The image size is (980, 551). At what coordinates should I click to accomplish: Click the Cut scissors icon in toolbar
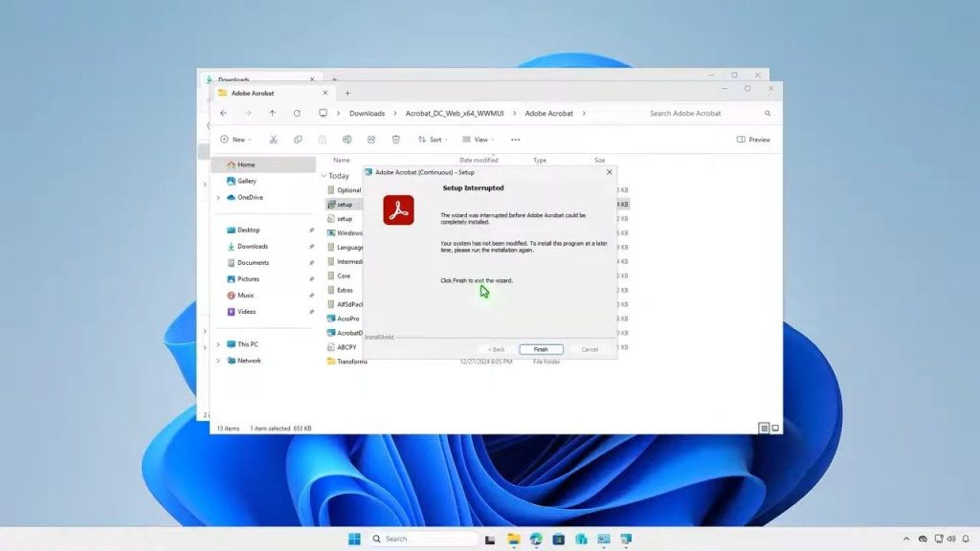(273, 140)
